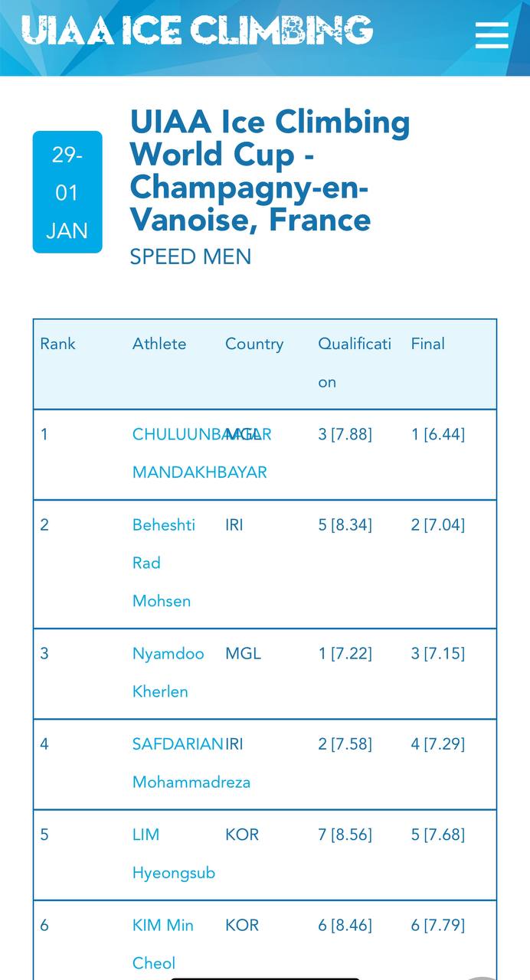The height and width of the screenshot is (980, 530).
Task: Click the Rank column header
Action: (x=58, y=344)
